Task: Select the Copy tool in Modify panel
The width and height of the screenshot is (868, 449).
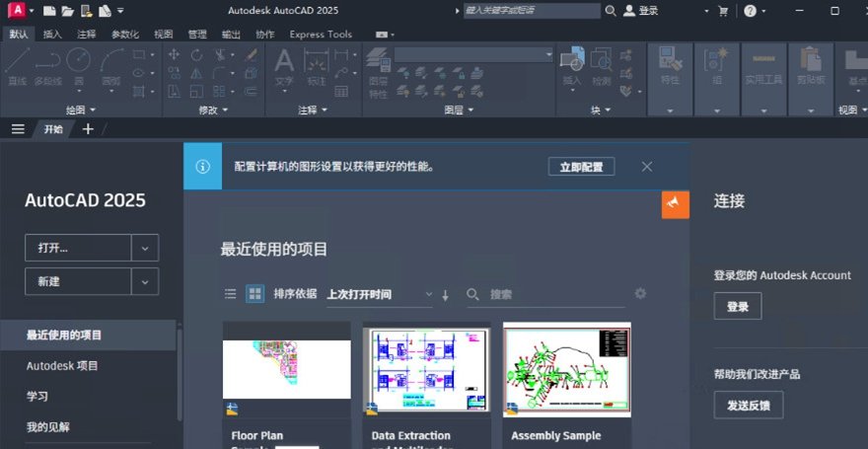Action: pyautogui.click(x=174, y=72)
